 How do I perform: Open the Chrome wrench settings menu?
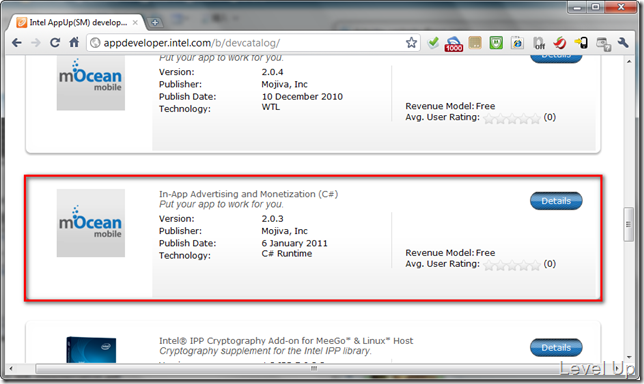623,43
